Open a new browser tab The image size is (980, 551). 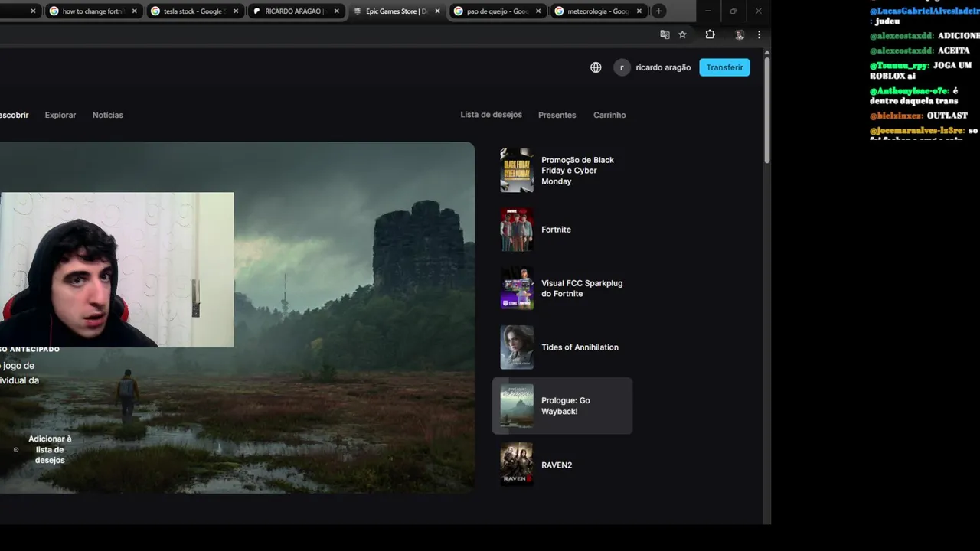658,11
